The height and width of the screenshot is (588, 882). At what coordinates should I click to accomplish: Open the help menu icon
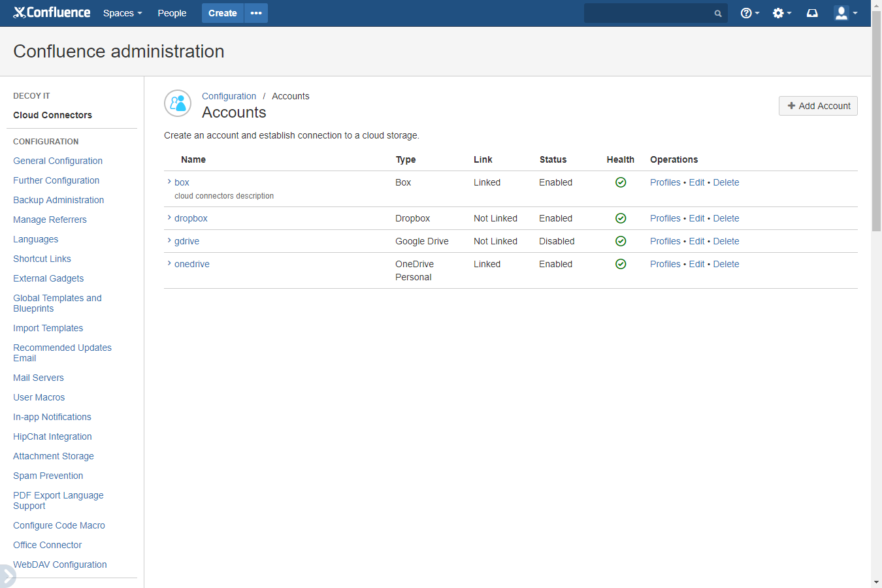pos(750,13)
